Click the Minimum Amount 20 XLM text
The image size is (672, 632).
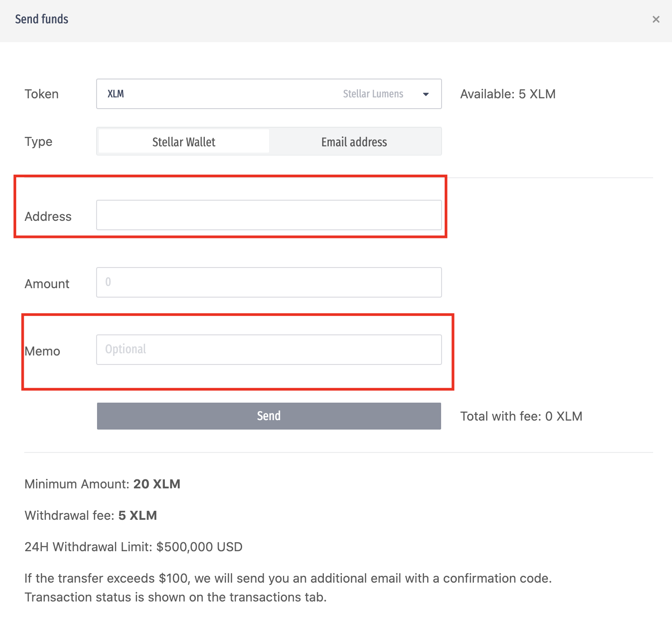(102, 484)
